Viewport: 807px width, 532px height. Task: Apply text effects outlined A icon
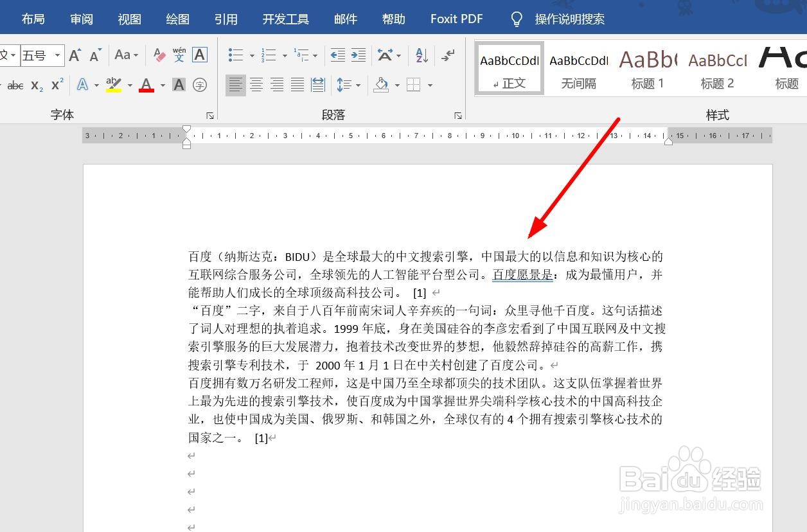(x=83, y=85)
